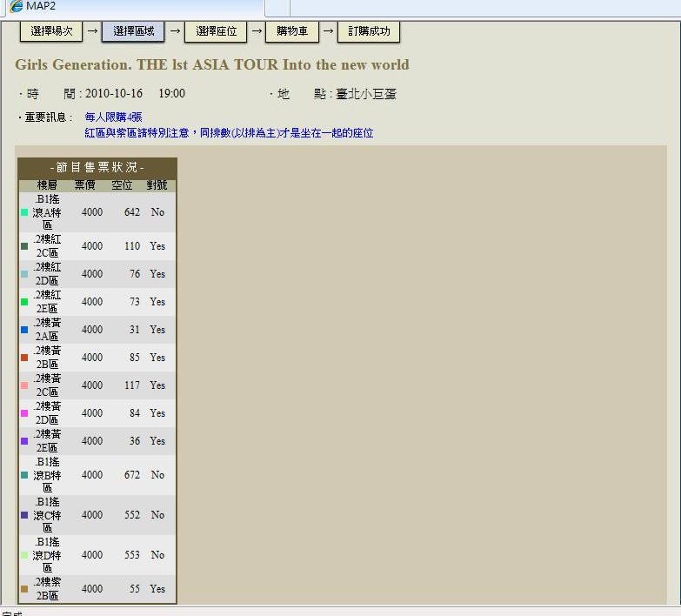Select the 2樓紅2E區 area name
The image size is (681, 616).
click(x=47, y=302)
